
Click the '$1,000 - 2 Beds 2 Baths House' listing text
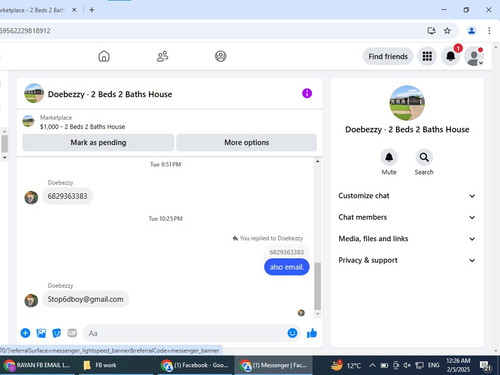coord(82,127)
